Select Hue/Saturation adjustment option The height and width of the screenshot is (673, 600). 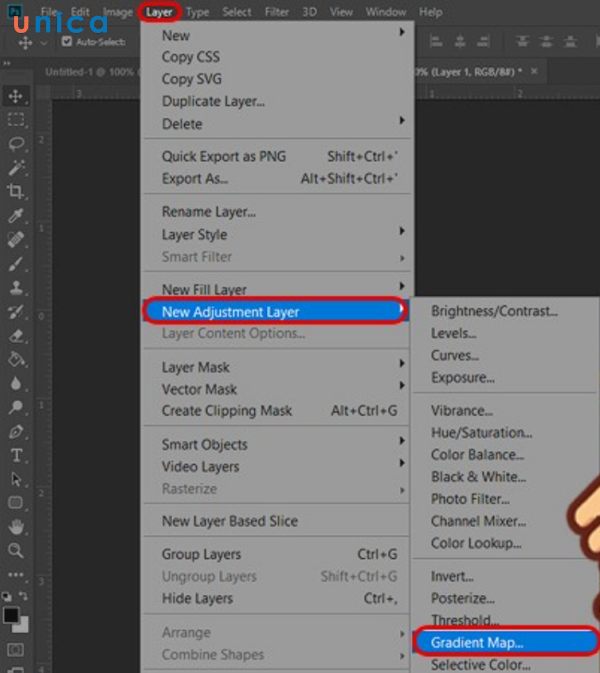coord(481,433)
